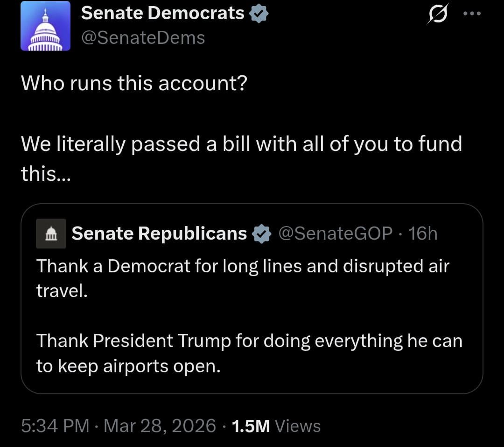The height and width of the screenshot is (447, 504).
Task: Click the verified badge beside Senate Republicans
Action: point(262,234)
